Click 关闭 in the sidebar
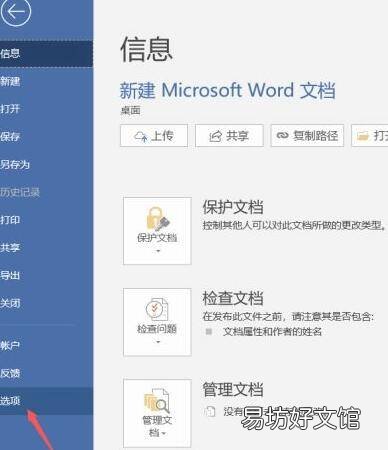Viewport: 388px width, 450px height. (46, 303)
